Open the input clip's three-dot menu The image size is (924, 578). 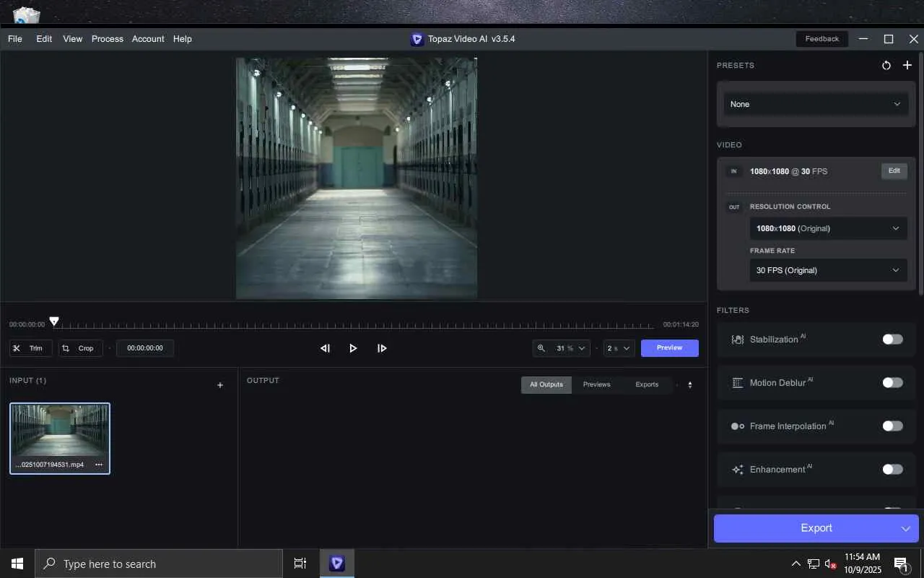(x=99, y=465)
